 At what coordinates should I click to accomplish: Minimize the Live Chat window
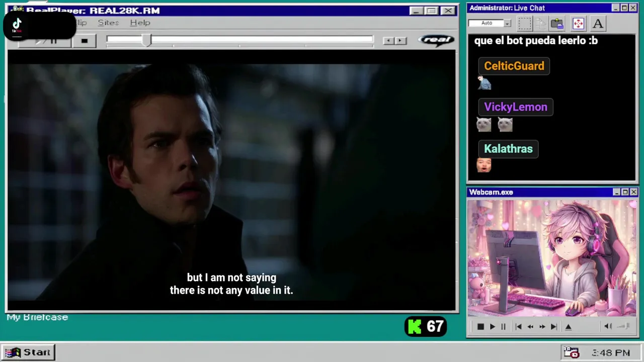[615, 8]
